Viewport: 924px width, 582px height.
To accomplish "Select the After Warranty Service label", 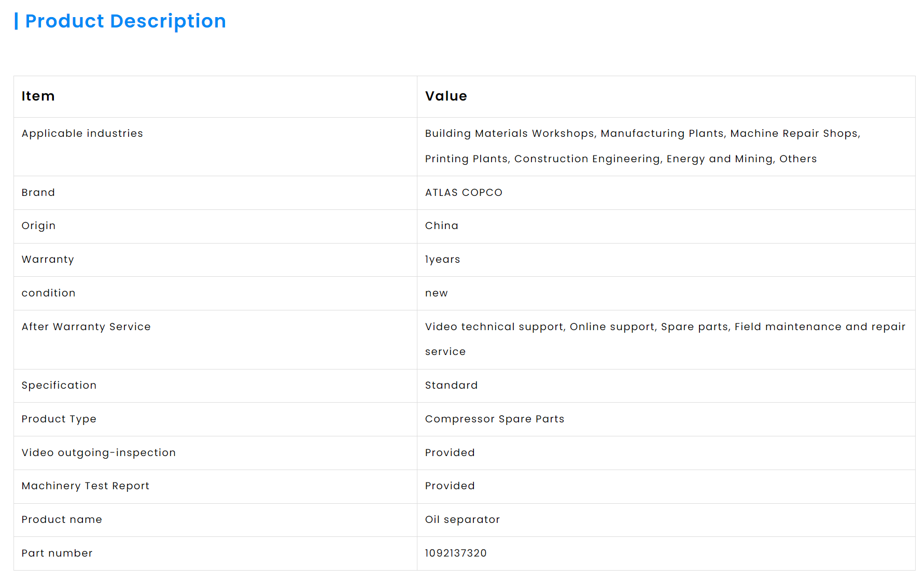I will (x=86, y=327).
